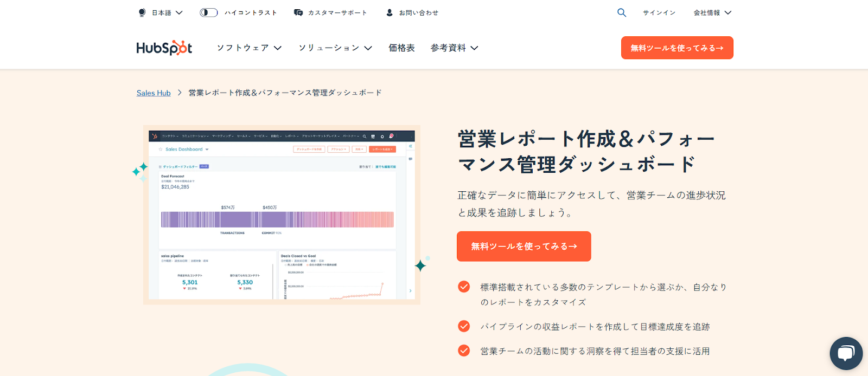Expand the 日本語 language dropdown
The width and height of the screenshot is (868, 376).
(x=167, y=12)
